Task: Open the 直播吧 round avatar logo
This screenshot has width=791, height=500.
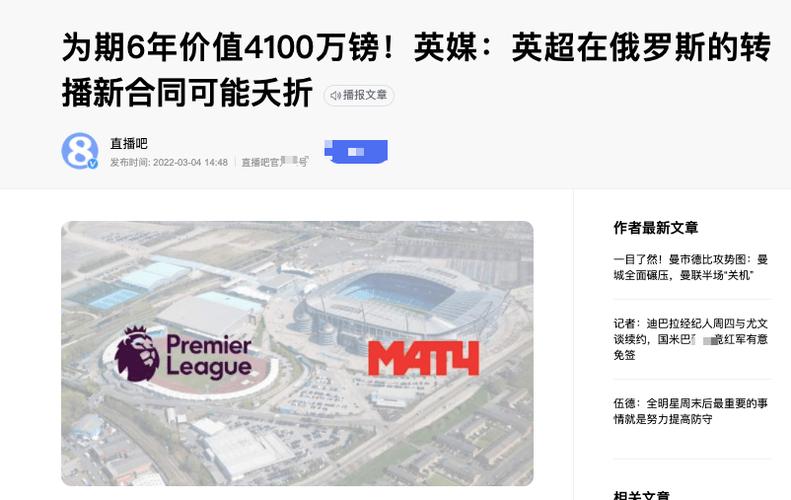Action: (x=80, y=151)
